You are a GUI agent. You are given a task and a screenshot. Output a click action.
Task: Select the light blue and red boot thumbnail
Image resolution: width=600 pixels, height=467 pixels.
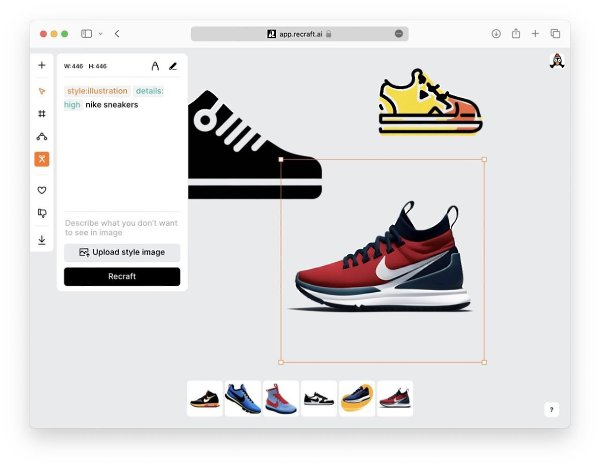(281, 398)
